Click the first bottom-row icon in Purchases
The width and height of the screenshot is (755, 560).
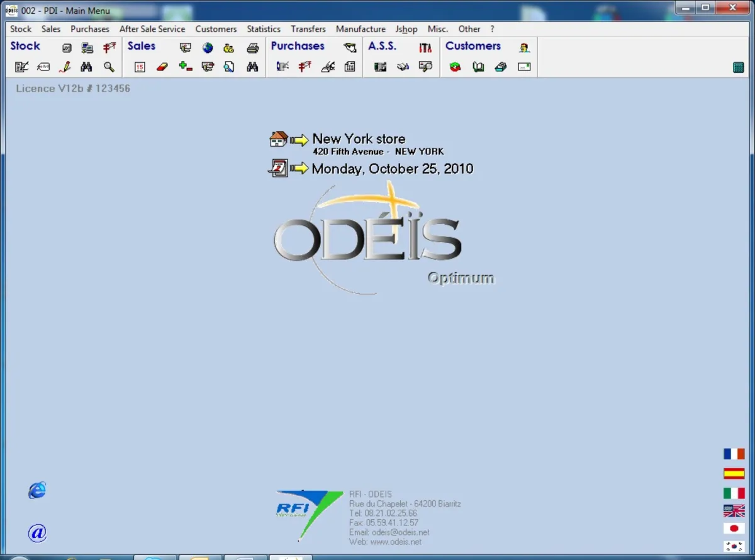tap(282, 67)
